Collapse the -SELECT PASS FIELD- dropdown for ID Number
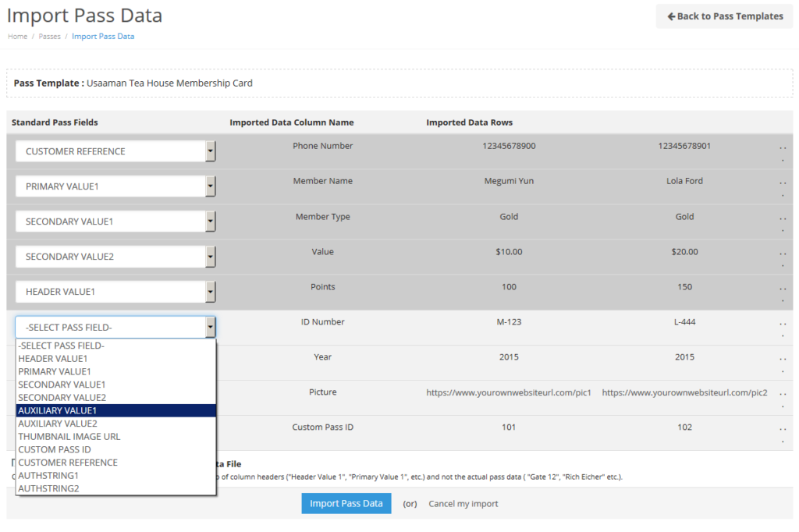The width and height of the screenshot is (799, 532). [x=115, y=327]
